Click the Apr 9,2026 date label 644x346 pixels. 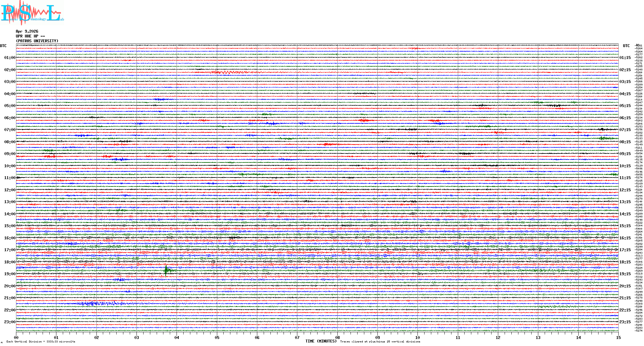(27, 31)
